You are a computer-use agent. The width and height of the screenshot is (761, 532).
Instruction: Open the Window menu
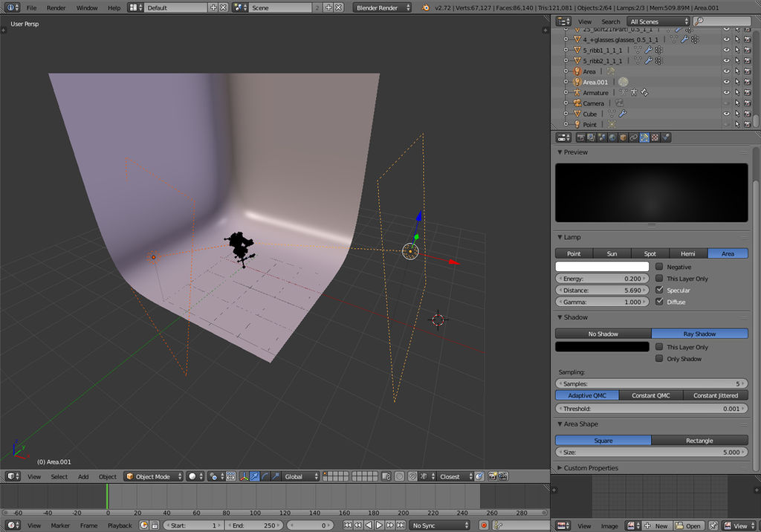tap(87, 7)
